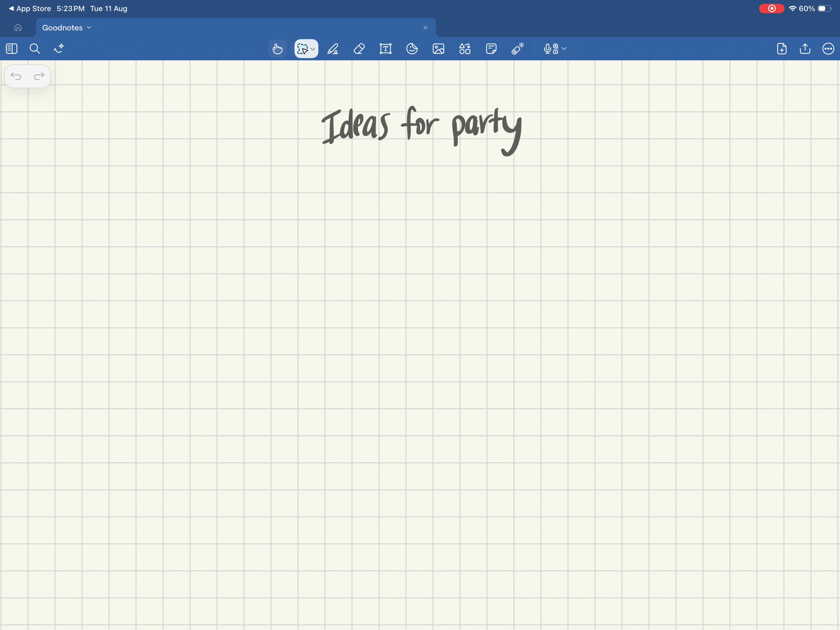Select the sticky note tool
Screen dimensions: 840x630
pos(491,49)
